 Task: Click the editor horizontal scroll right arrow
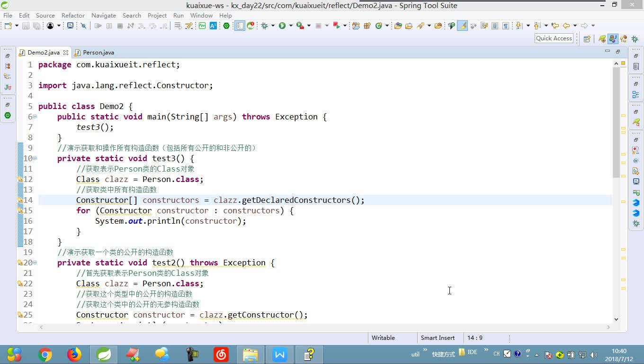click(608, 327)
